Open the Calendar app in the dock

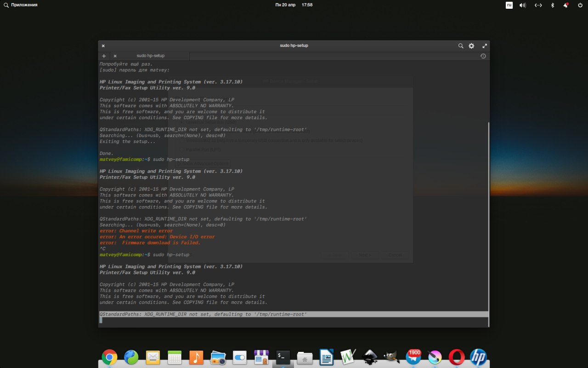point(175,357)
